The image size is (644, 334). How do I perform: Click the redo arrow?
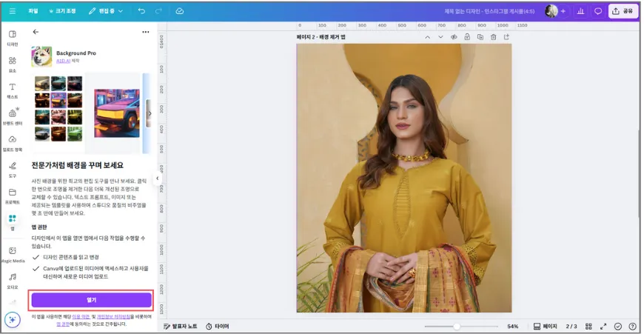point(158,11)
